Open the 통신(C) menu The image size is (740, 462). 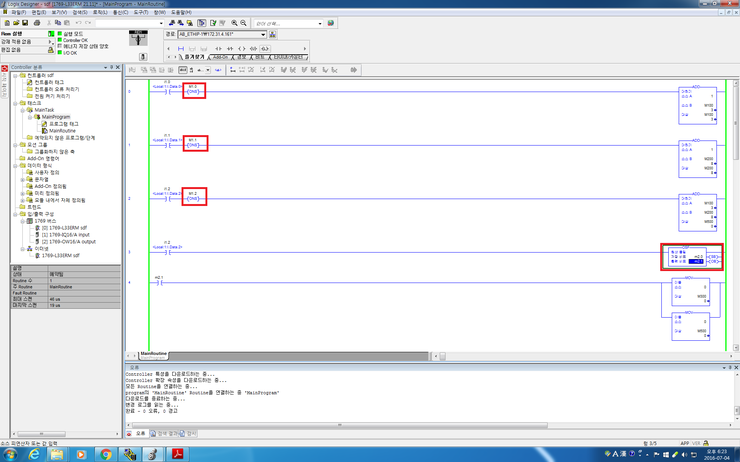click(120, 12)
